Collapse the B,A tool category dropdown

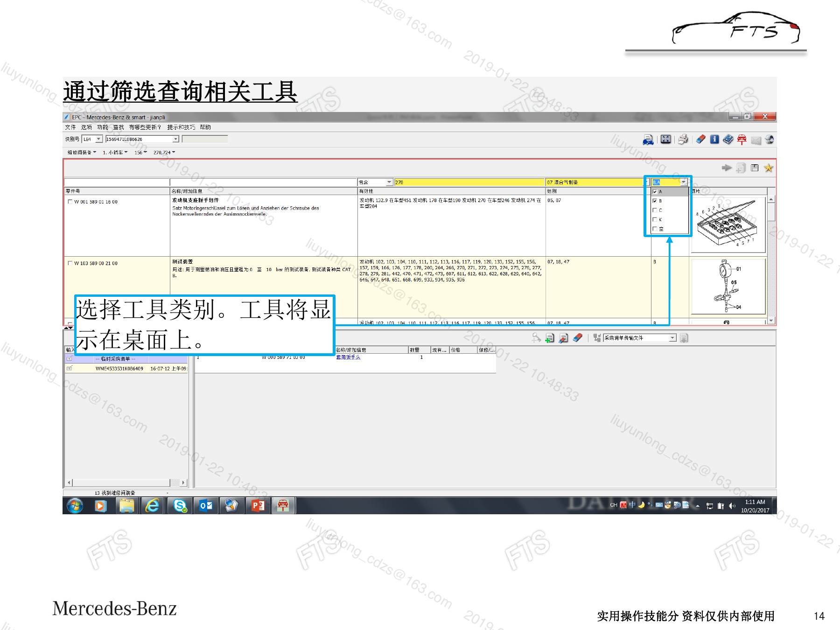coord(684,182)
